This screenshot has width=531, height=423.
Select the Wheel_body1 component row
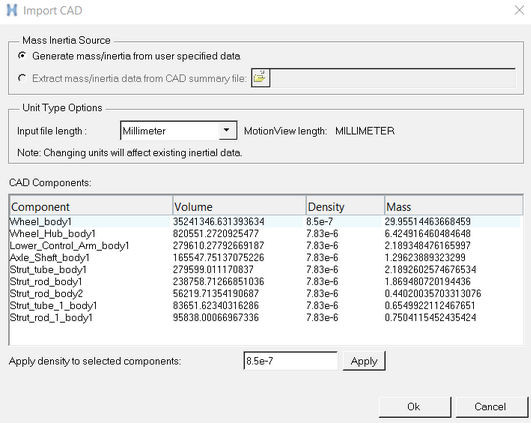[265, 221]
